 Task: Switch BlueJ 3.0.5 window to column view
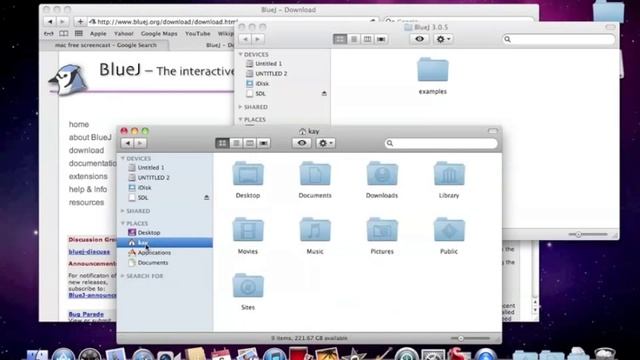(367, 39)
